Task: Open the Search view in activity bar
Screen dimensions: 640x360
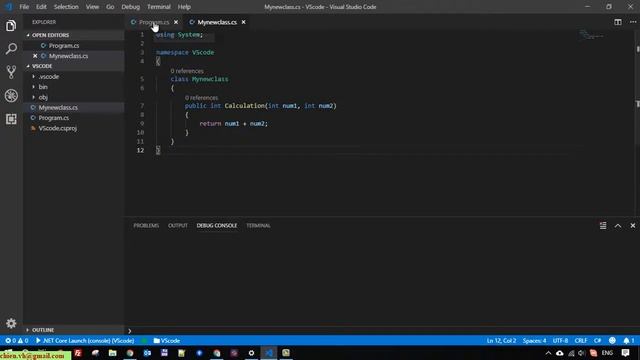Action: click(11, 49)
